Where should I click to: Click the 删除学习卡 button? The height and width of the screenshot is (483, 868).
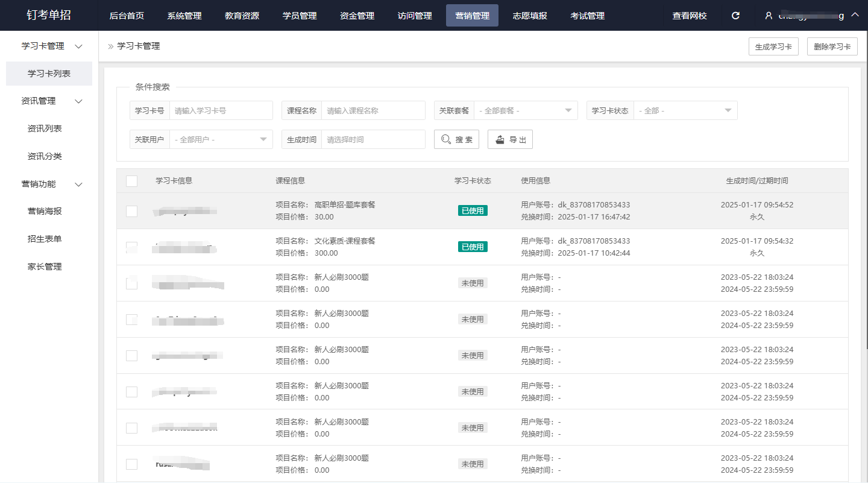pos(832,46)
